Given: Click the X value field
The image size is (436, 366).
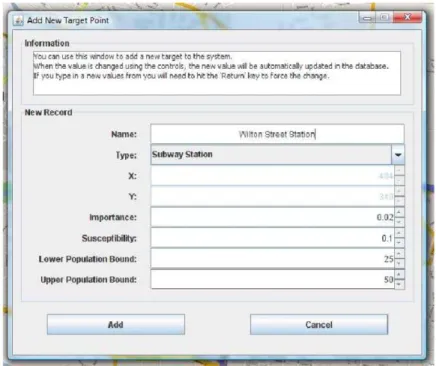Looking at the screenshot, I should 273,176.
